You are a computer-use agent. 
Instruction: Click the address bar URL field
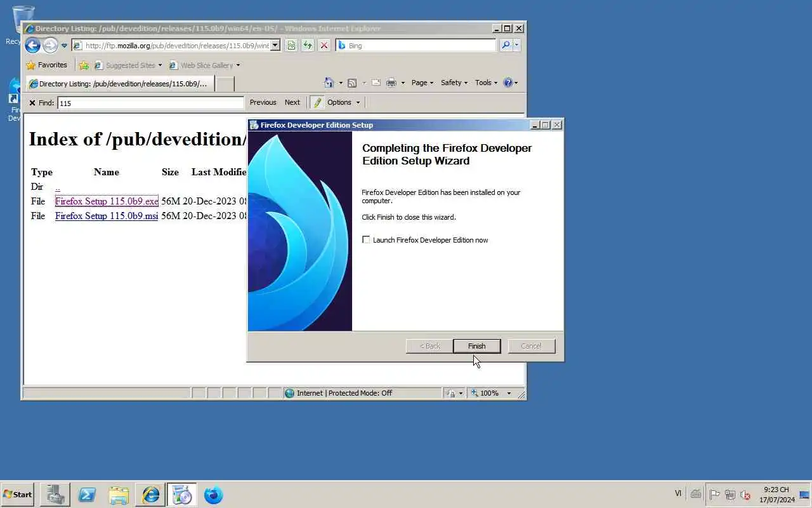point(177,46)
